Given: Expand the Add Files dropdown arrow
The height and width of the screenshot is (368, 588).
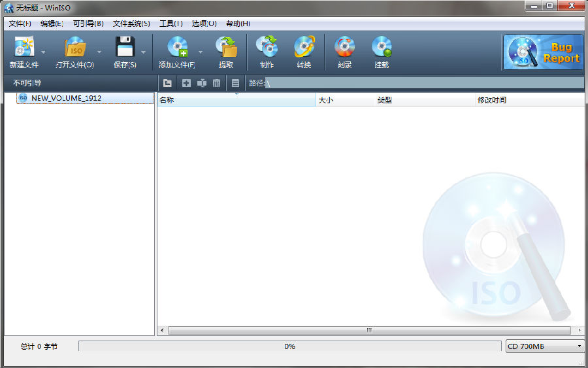Looking at the screenshot, I should 201,52.
